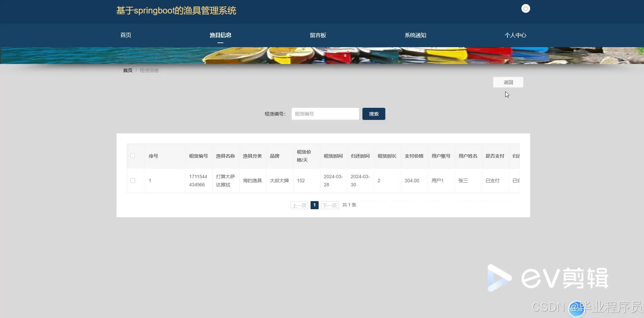Select page number 1 in pagination
The height and width of the screenshot is (318, 644).
(314, 205)
